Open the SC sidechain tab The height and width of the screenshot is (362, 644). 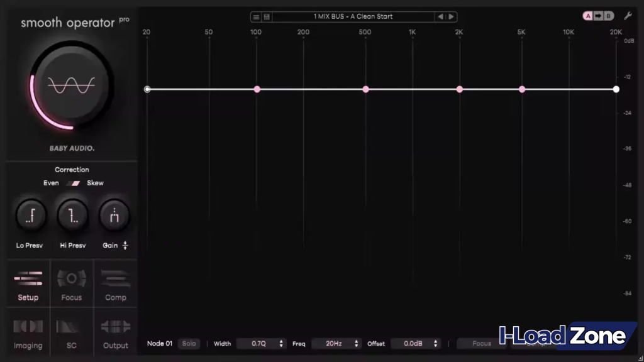coord(72,332)
